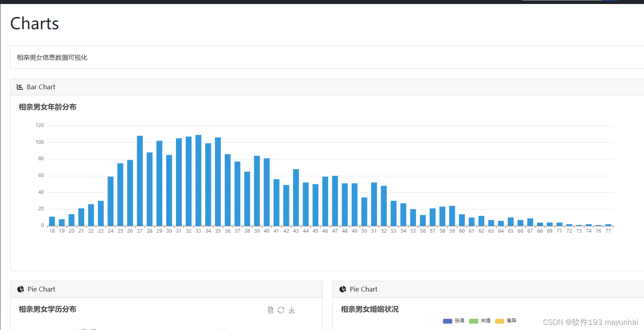644x330 pixels.
Task: Save the 学历分布 chart as image
Action: coord(292,310)
